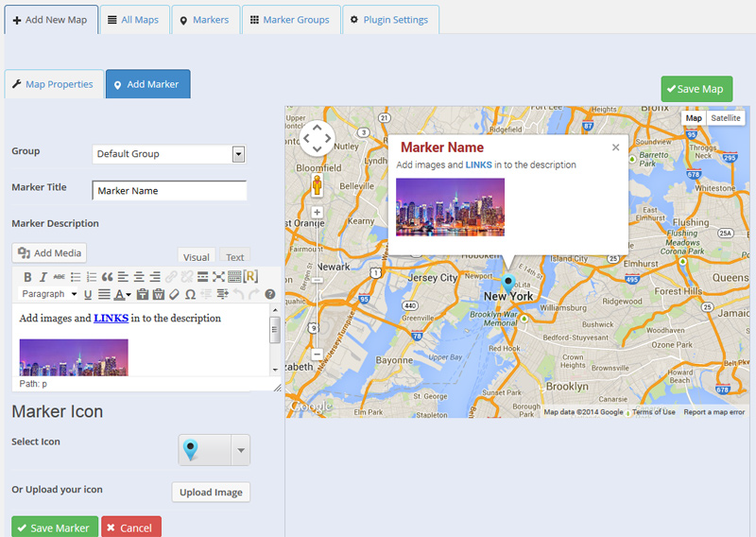Click the insert link chain icon

click(171, 277)
